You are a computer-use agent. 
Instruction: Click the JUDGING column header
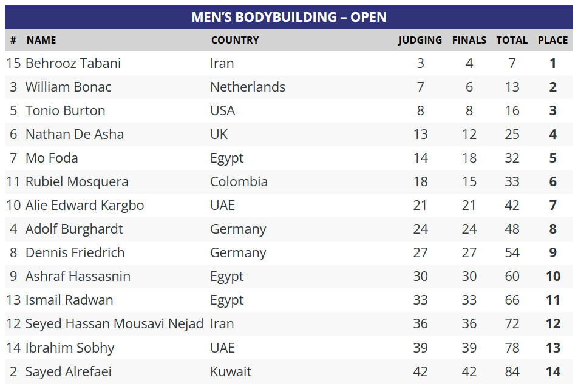[420, 41]
